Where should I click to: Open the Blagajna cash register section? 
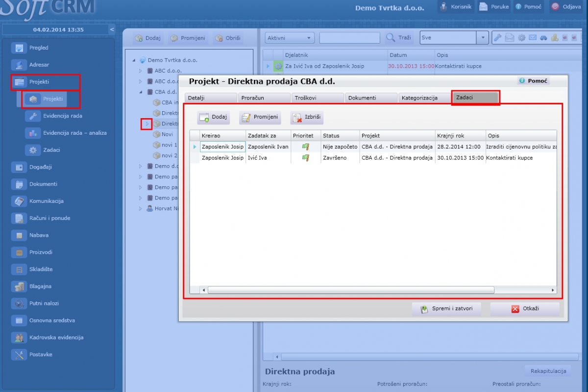[40, 286]
